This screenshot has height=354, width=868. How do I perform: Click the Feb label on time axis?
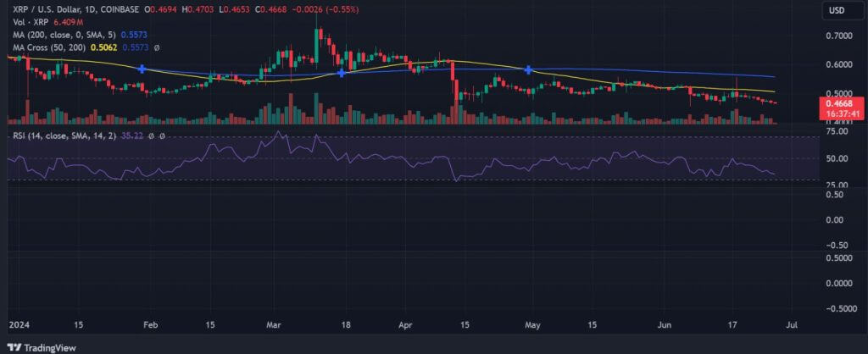(x=151, y=325)
